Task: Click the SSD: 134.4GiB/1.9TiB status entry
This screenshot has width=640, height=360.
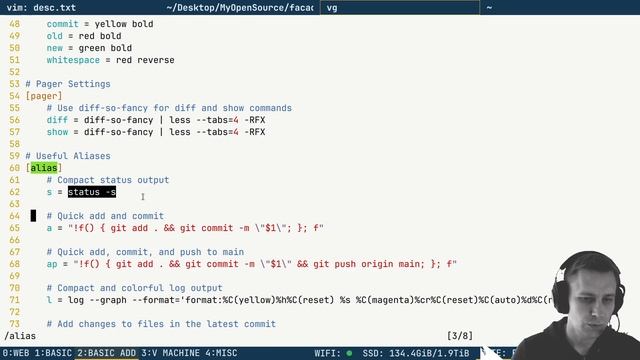Action: click(x=416, y=353)
